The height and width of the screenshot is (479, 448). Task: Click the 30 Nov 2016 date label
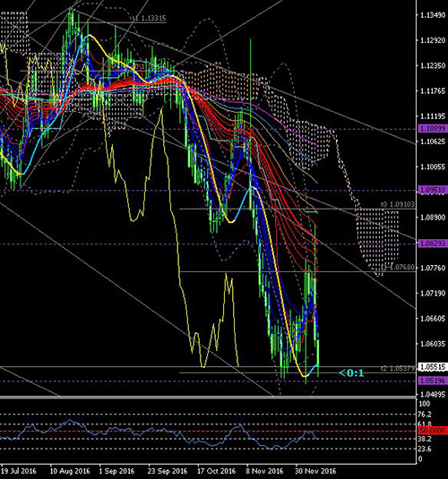pos(315,471)
